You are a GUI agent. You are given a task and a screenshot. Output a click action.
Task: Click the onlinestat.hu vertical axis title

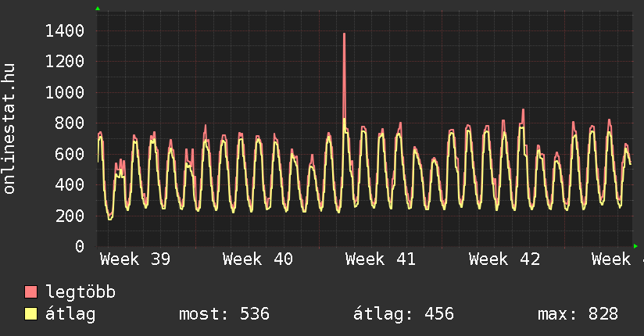pyautogui.click(x=10, y=129)
